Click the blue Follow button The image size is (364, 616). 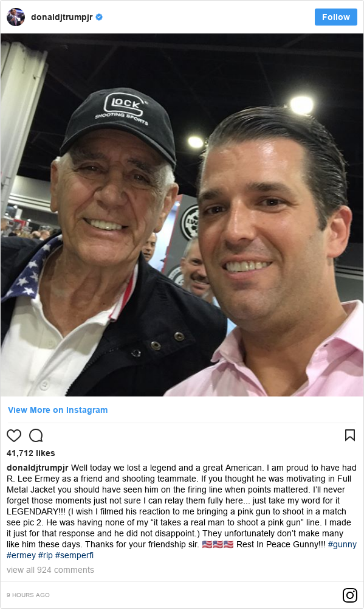[335, 17]
